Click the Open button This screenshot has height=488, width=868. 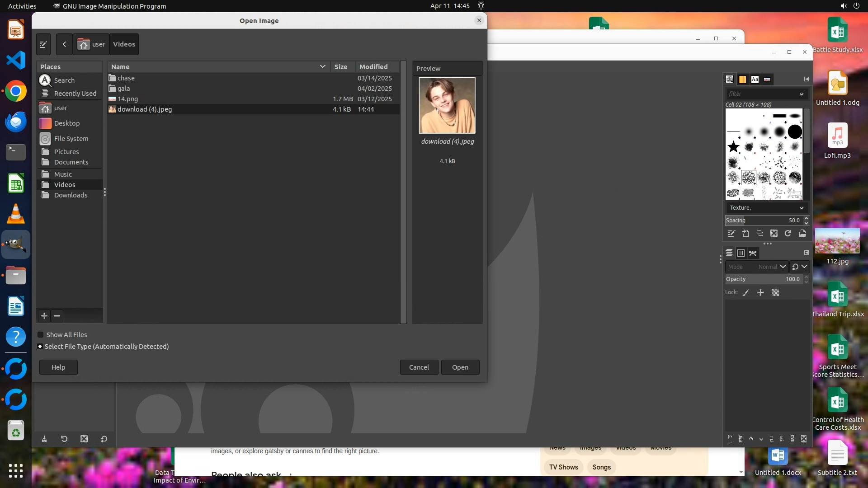pyautogui.click(x=460, y=367)
